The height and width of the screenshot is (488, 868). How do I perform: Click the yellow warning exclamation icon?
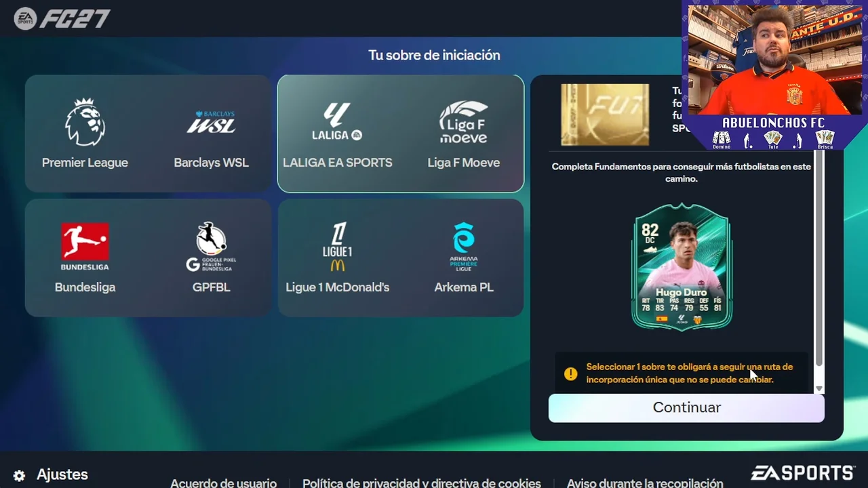[x=570, y=373]
